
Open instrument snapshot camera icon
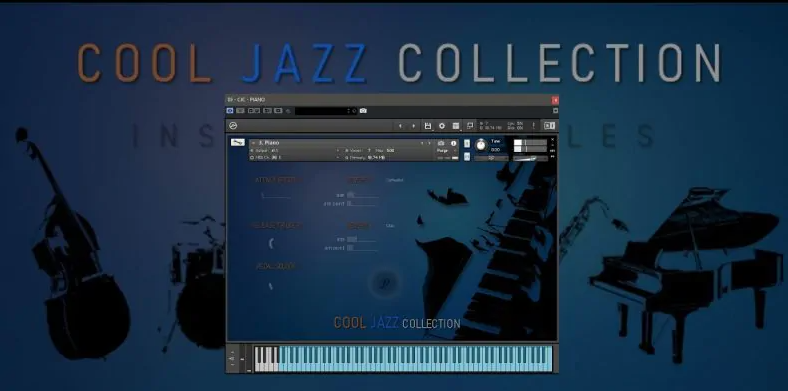click(x=441, y=143)
